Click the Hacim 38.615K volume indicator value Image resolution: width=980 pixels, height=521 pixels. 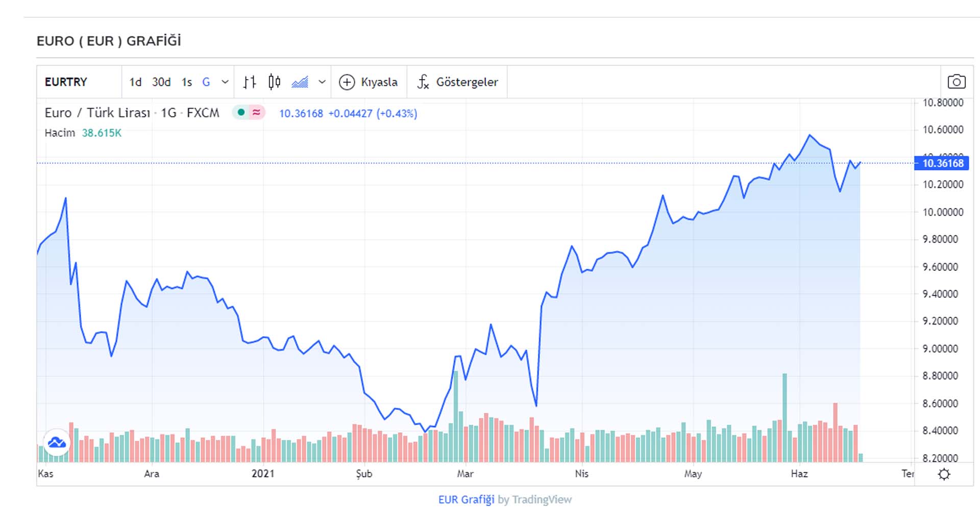[101, 133]
